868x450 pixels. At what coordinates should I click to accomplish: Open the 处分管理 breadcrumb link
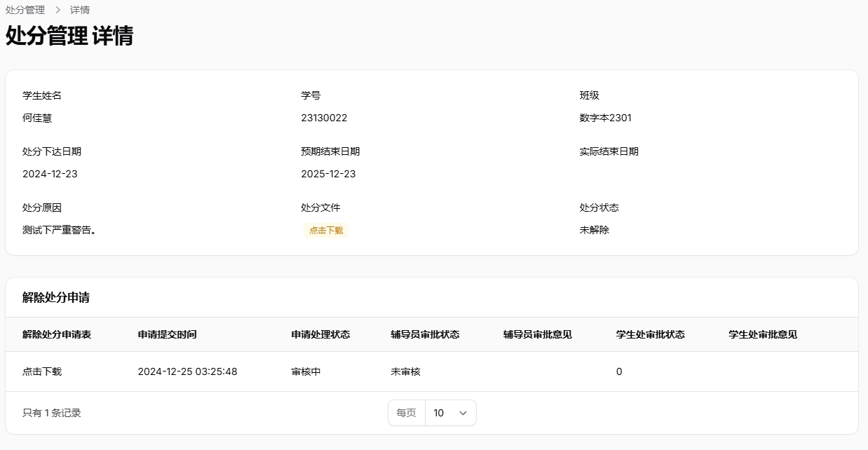tap(25, 10)
